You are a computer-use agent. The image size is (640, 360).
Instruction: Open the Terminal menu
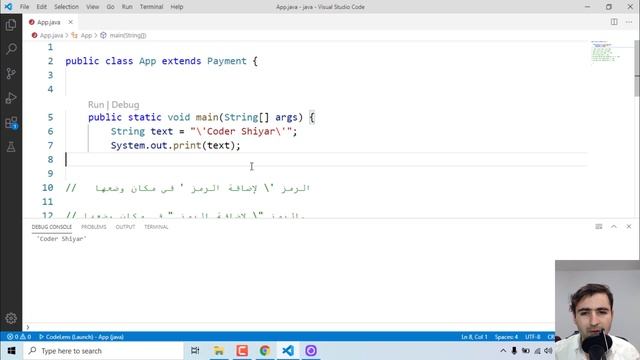pyautogui.click(x=151, y=7)
